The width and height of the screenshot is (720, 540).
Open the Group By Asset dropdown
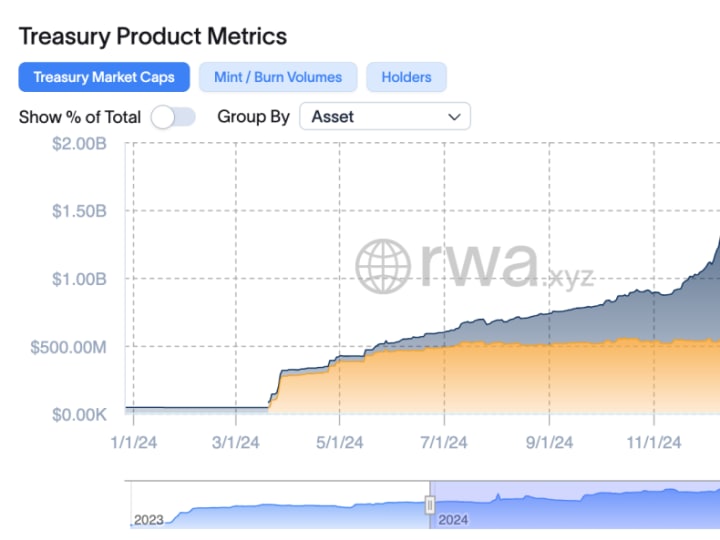[x=385, y=116]
